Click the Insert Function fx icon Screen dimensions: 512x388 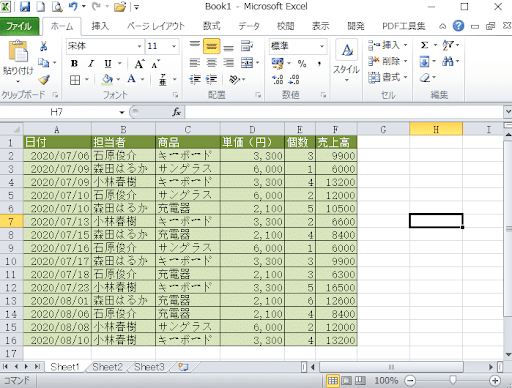[176, 112]
